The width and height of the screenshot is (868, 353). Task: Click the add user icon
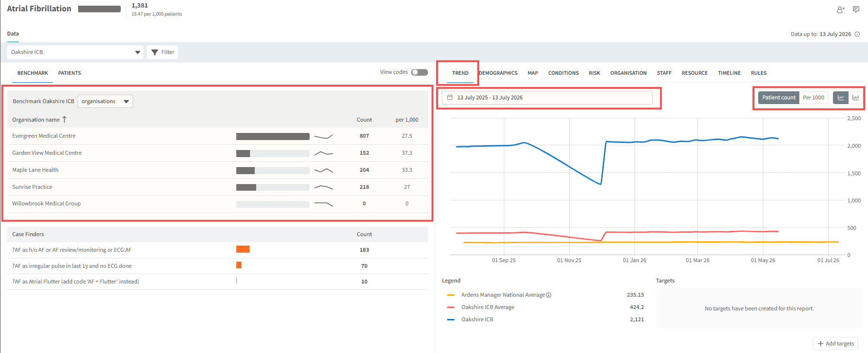tap(841, 9)
